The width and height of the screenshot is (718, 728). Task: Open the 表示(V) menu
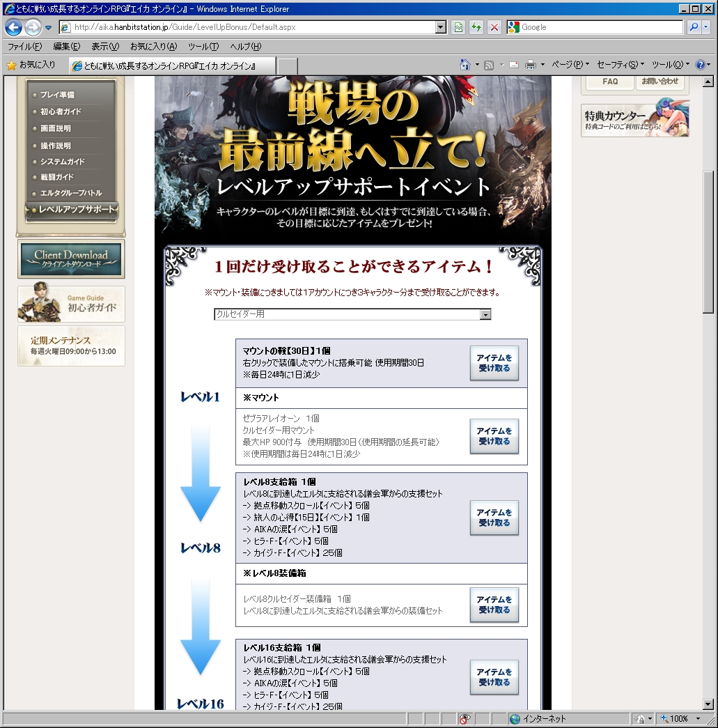tap(105, 47)
